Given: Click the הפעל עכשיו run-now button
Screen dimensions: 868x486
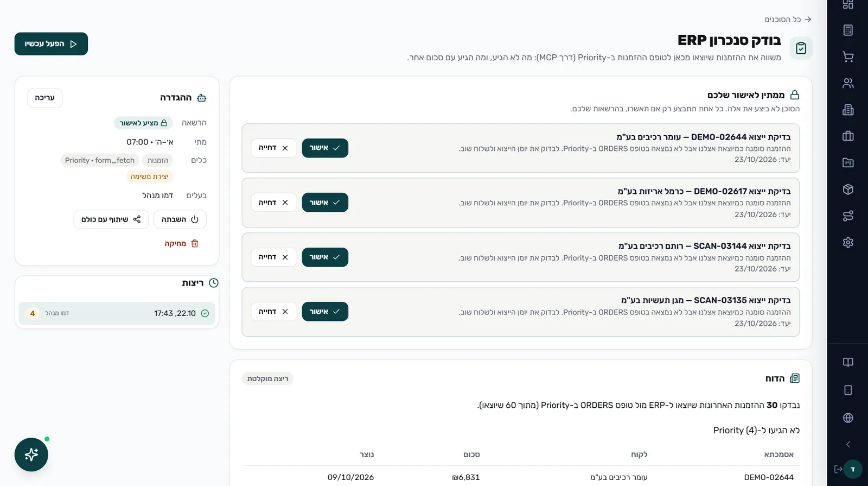Looking at the screenshot, I should pyautogui.click(x=51, y=44).
